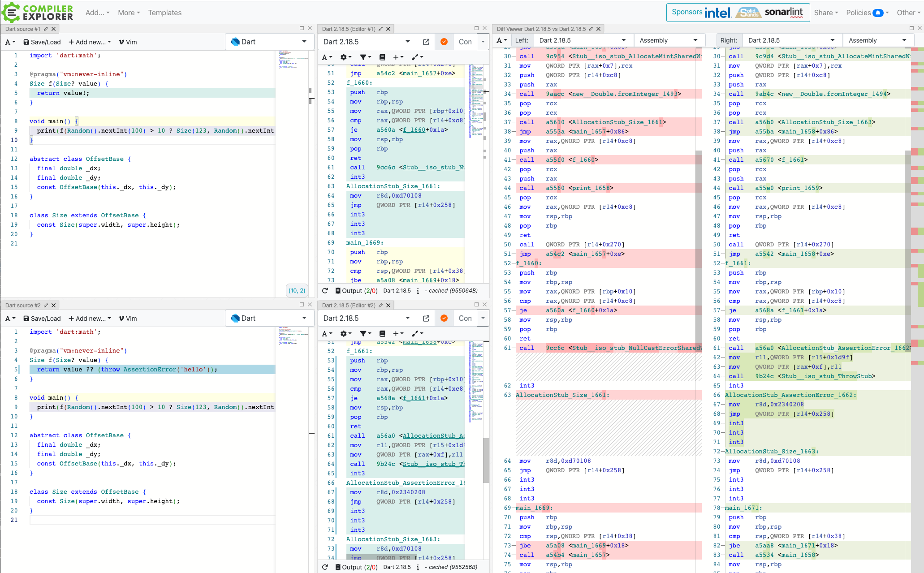This screenshot has width=924, height=573.
Task: Open filter funnel menu for Editor #1 compiler
Action: tap(366, 57)
